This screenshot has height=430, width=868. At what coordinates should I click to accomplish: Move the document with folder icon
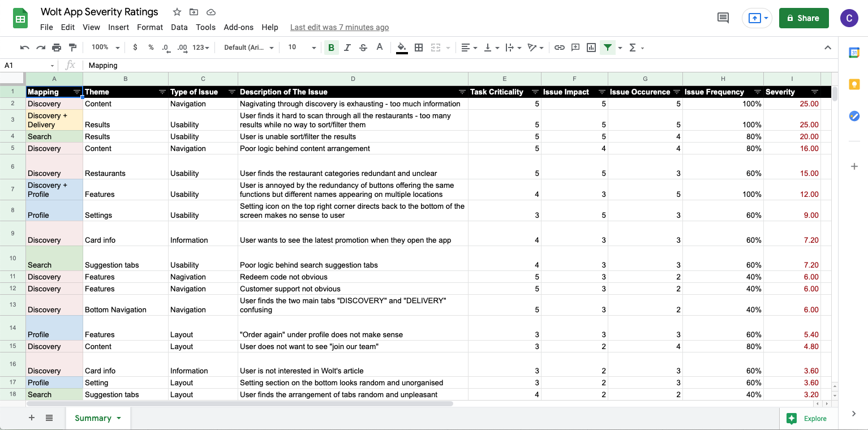194,12
